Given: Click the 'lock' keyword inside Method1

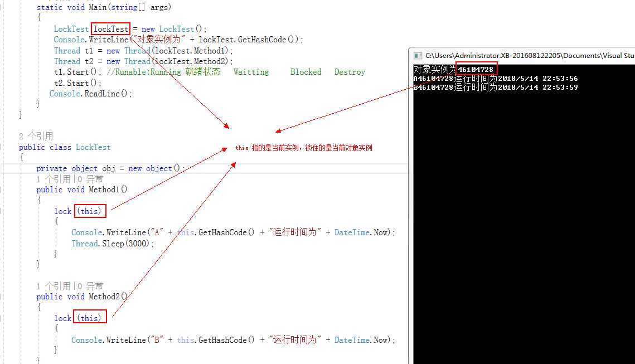Looking at the screenshot, I should tap(63, 211).
